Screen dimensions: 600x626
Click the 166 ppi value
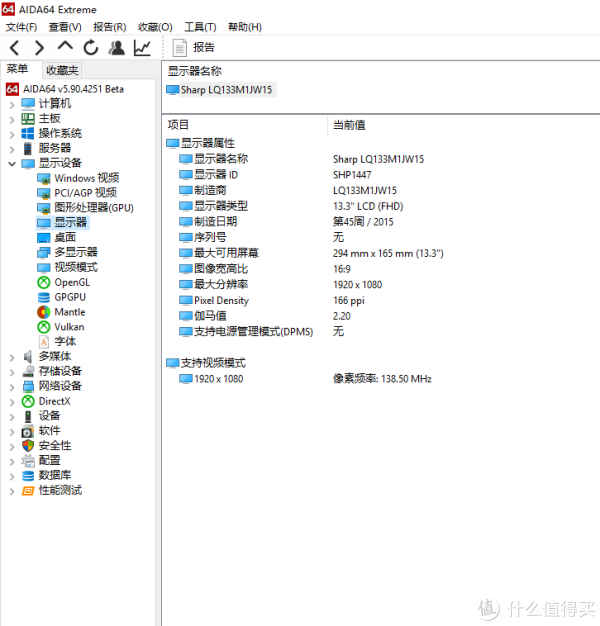point(349,300)
